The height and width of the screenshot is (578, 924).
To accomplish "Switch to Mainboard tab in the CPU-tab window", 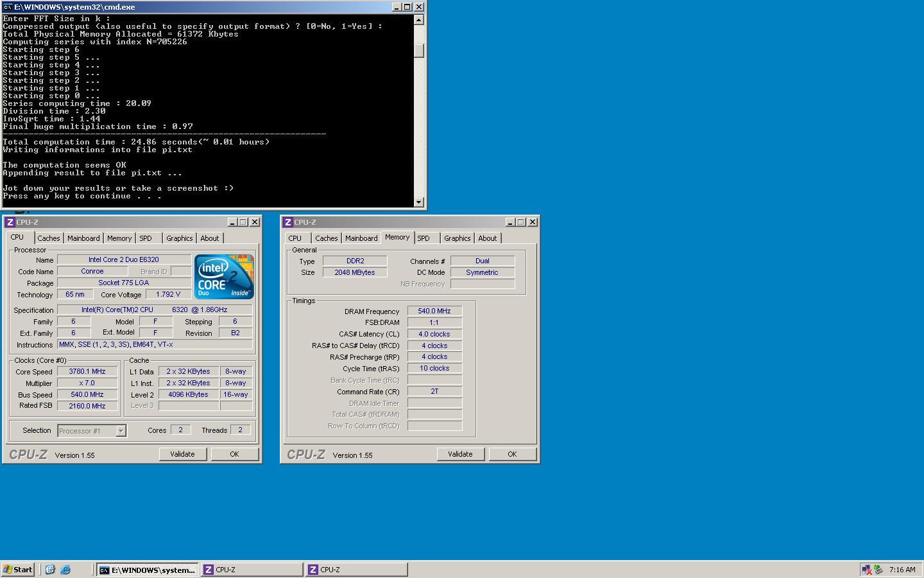I will click(83, 238).
